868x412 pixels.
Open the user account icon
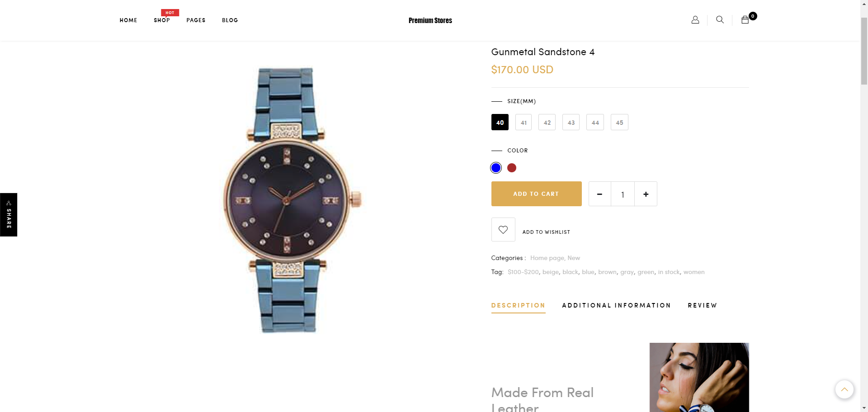tap(695, 20)
